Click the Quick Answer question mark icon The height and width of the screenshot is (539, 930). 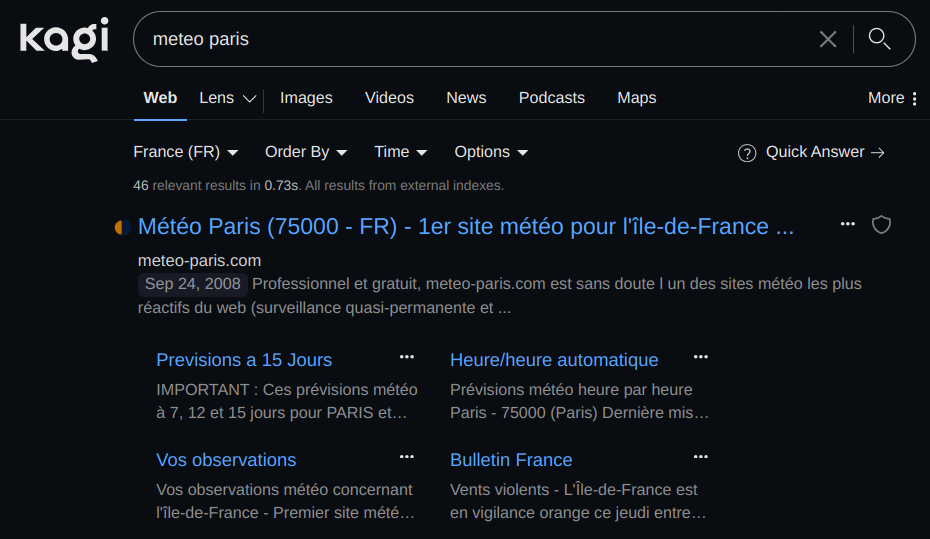click(x=746, y=153)
